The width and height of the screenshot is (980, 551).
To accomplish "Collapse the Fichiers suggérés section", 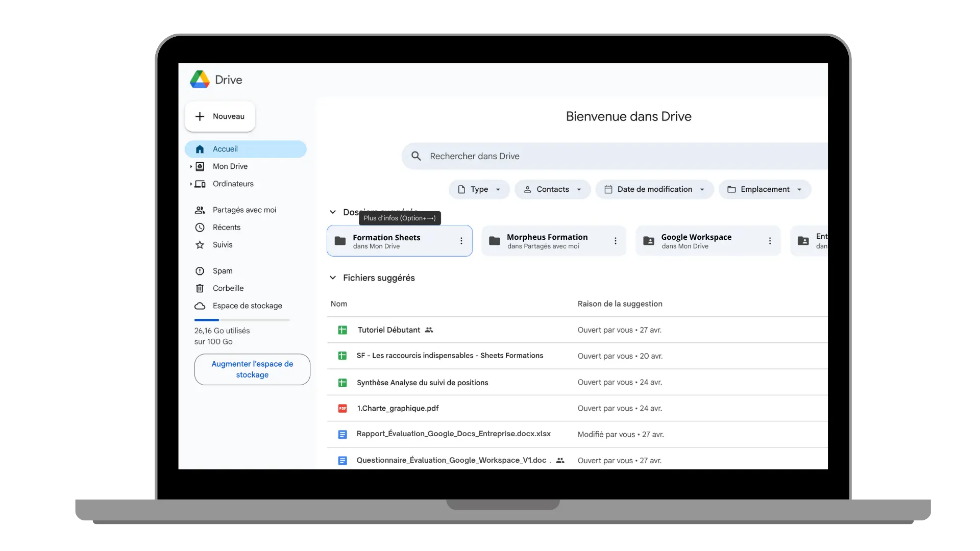I will [333, 278].
